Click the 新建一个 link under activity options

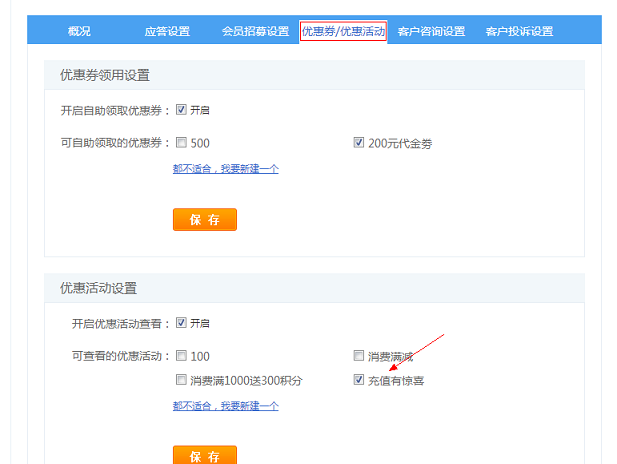tap(226, 406)
